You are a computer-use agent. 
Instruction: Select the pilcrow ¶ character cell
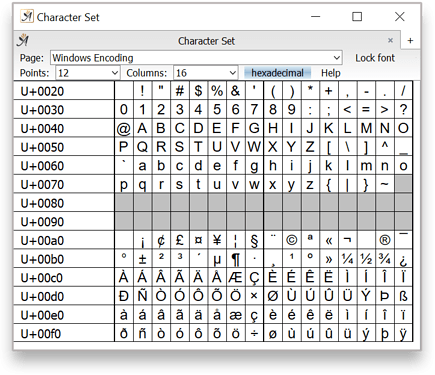point(236,259)
